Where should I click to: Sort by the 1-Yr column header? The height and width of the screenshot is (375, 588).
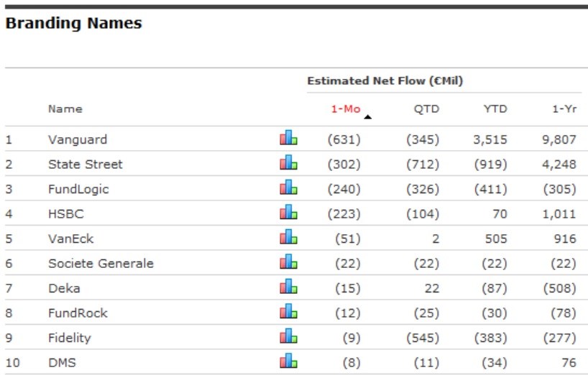tap(564, 109)
